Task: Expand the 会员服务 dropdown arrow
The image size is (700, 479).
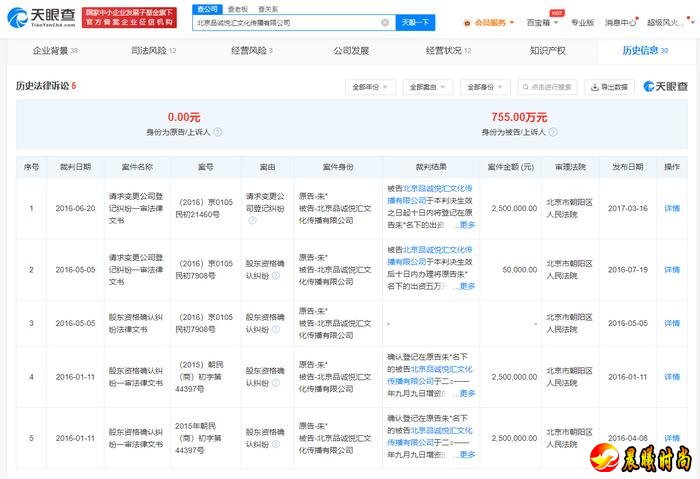Action: click(x=512, y=22)
